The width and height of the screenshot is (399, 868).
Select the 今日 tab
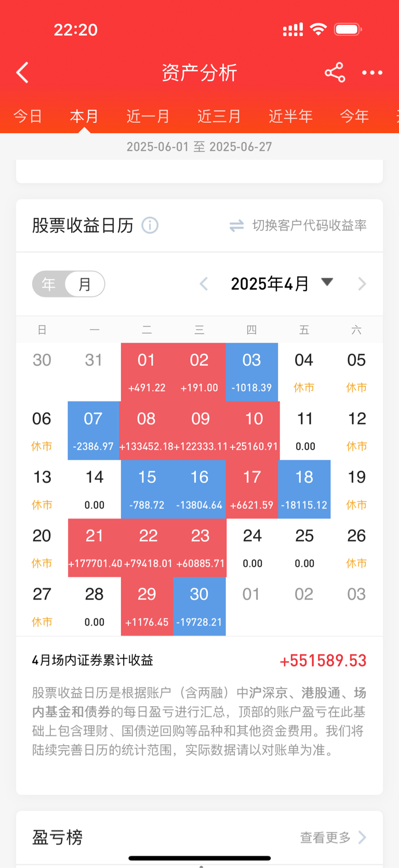28,116
